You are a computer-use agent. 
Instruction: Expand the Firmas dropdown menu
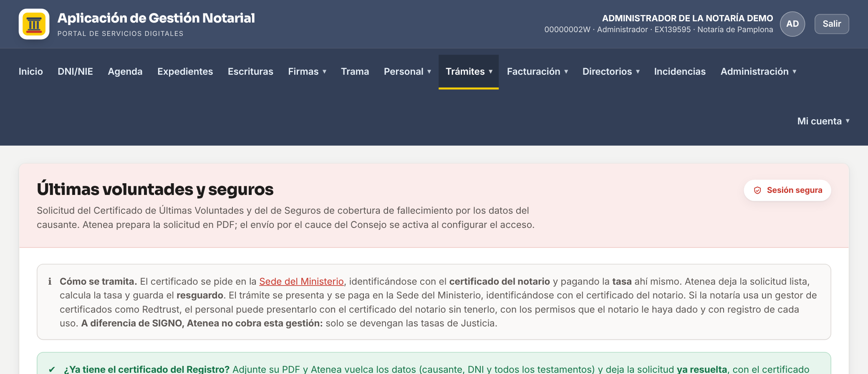(x=307, y=71)
